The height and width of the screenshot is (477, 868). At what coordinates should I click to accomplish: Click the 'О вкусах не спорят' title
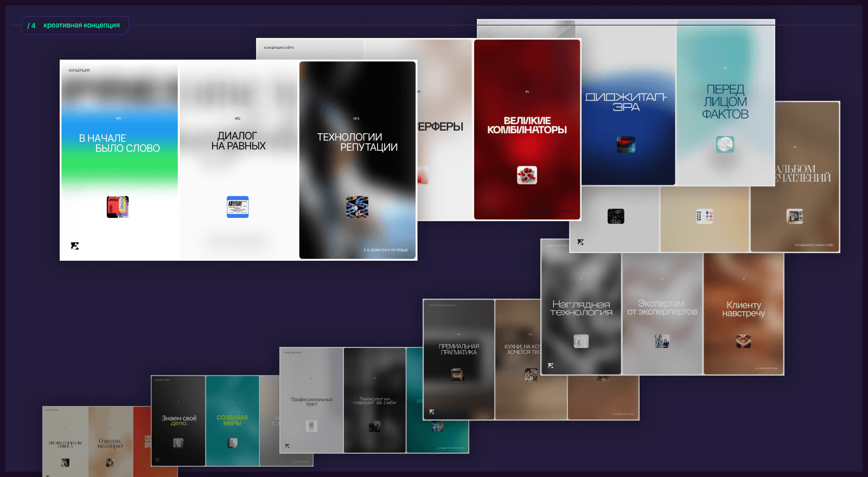110,443
